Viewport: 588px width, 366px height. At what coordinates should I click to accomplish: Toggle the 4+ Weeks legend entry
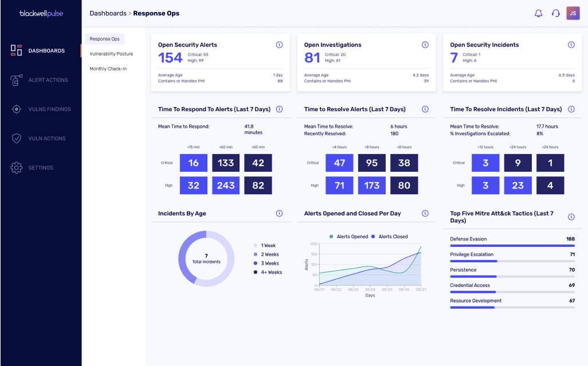coord(268,272)
